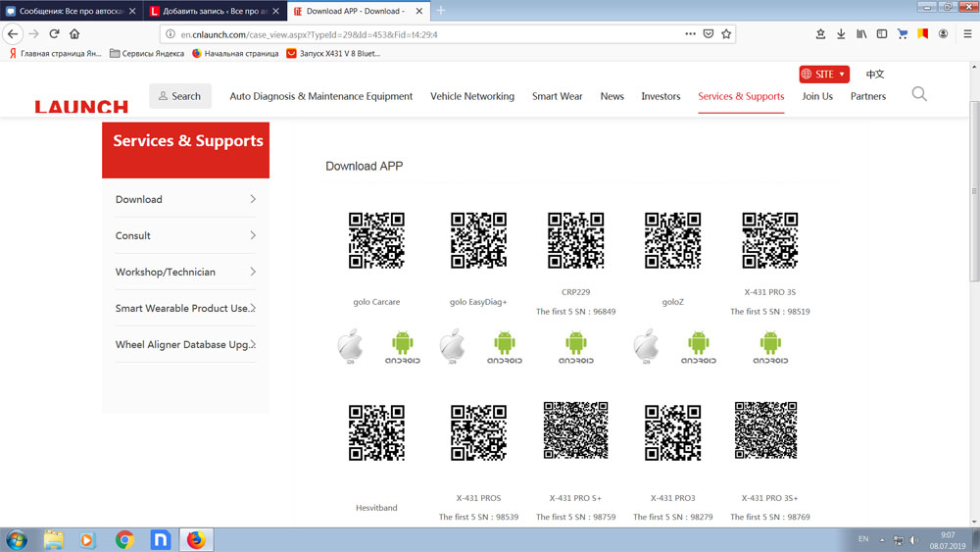Download goloZ iOS app
The width and height of the screenshot is (980, 552).
646,346
